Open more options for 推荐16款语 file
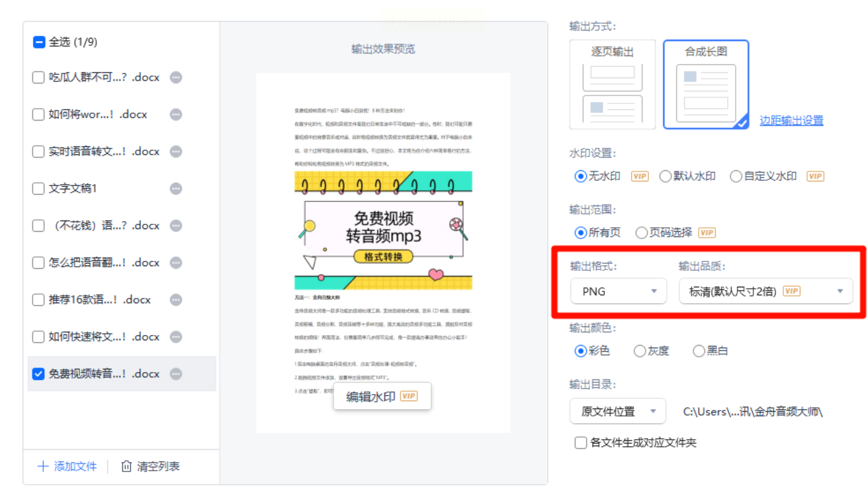 (x=176, y=300)
